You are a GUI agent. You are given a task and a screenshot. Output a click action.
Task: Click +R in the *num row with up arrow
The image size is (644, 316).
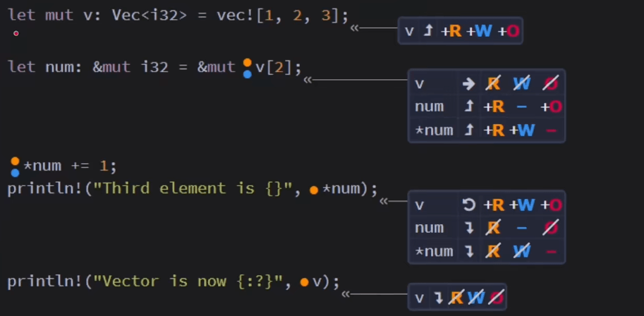(x=494, y=130)
